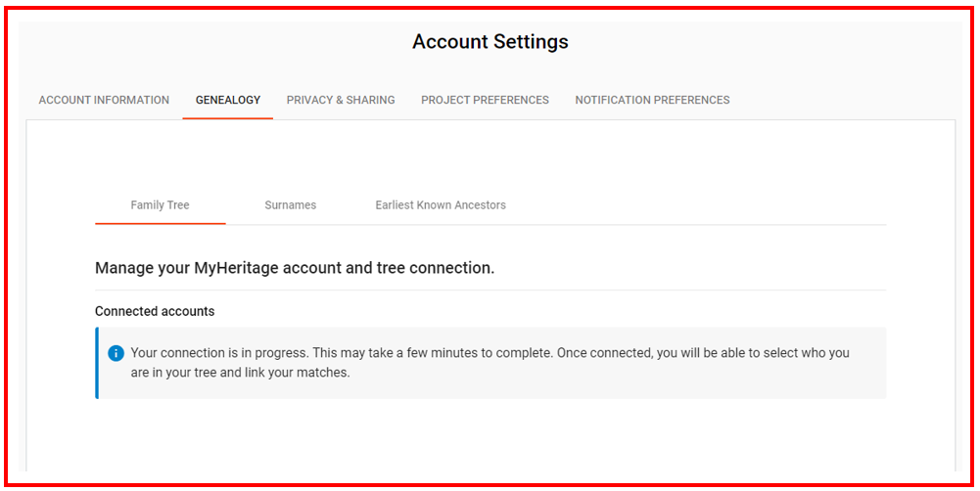Open the Notification Preferences tab
The height and width of the screenshot is (491, 980).
pos(652,100)
